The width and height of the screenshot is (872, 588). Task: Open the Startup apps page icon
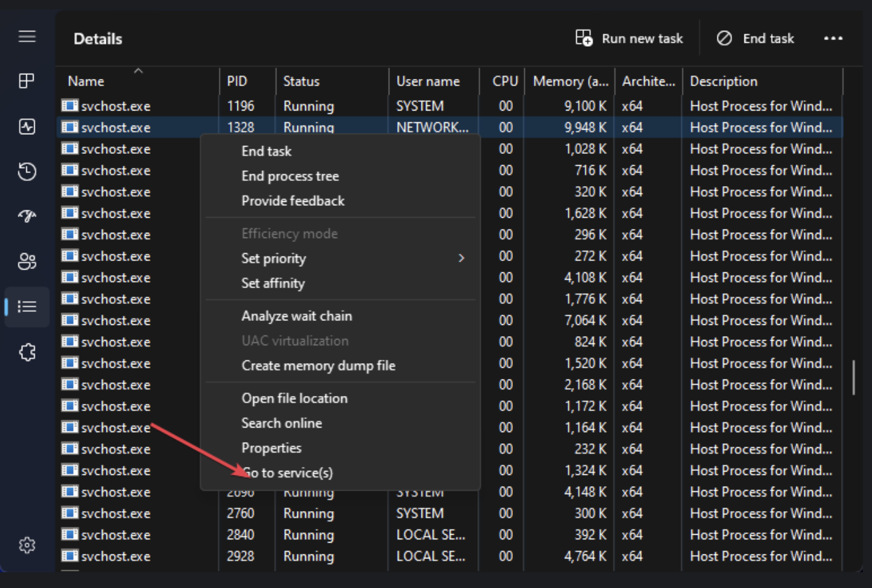tap(27, 216)
